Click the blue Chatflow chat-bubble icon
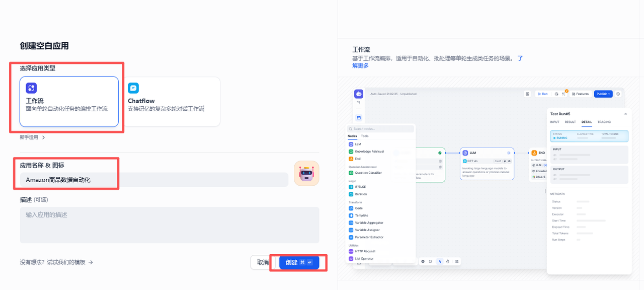Screen dimensions: 644x290 click(x=133, y=88)
